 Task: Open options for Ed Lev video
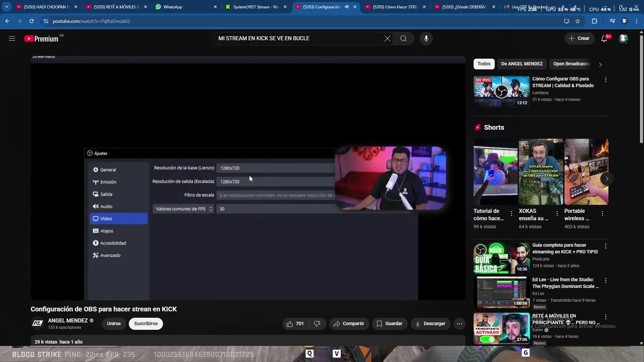pos(605,281)
